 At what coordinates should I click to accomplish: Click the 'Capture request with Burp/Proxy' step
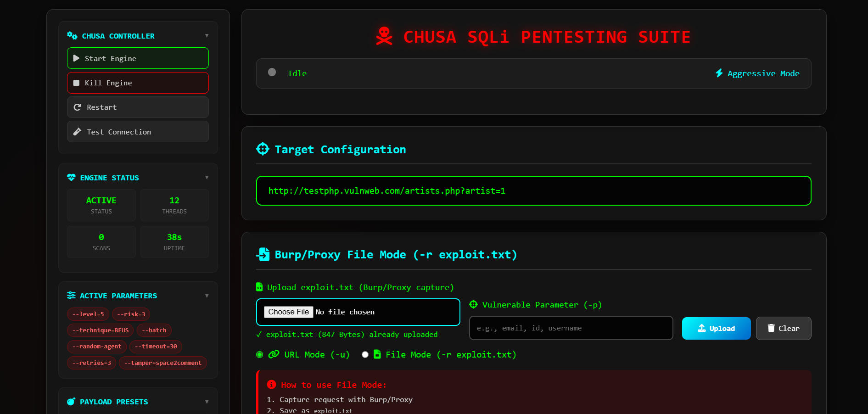tap(346, 399)
